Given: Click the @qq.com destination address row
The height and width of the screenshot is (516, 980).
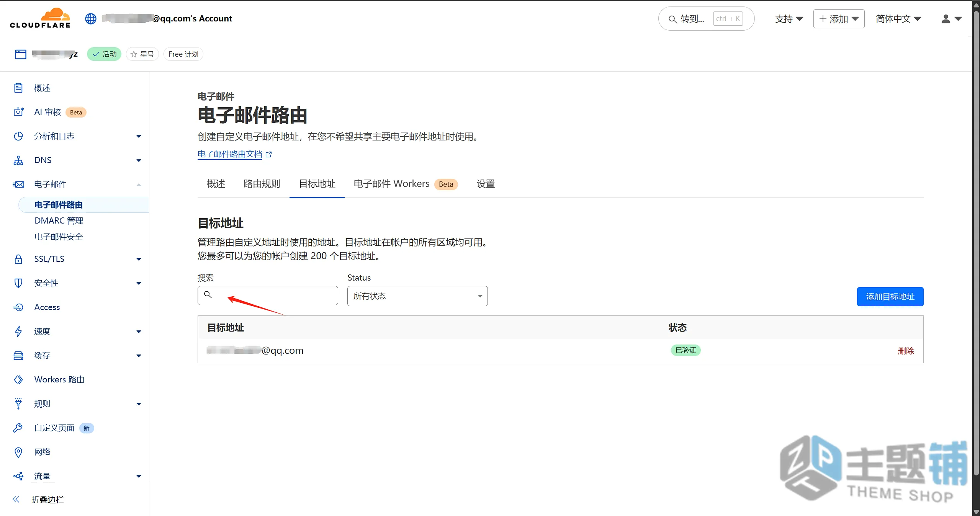Looking at the screenshot, I should (560, 351).
